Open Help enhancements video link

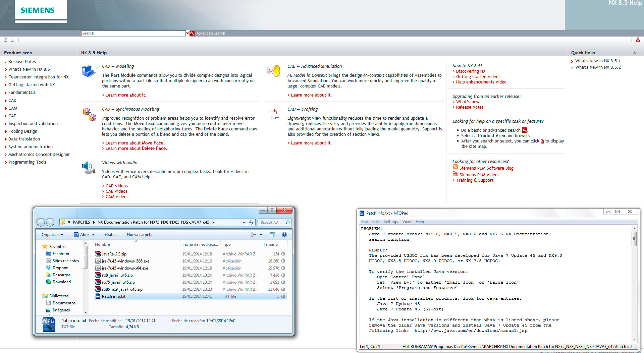[x=481, y=82]
